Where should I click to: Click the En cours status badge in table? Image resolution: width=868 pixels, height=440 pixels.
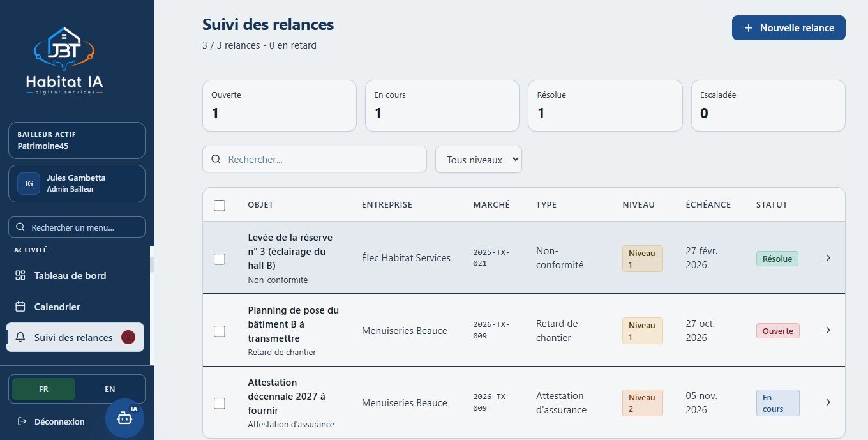[x=778, y=403]
